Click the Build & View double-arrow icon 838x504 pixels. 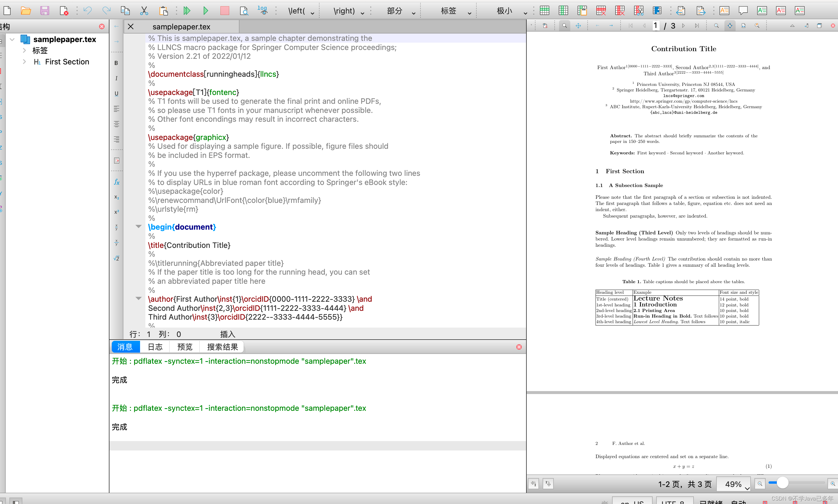187,11
